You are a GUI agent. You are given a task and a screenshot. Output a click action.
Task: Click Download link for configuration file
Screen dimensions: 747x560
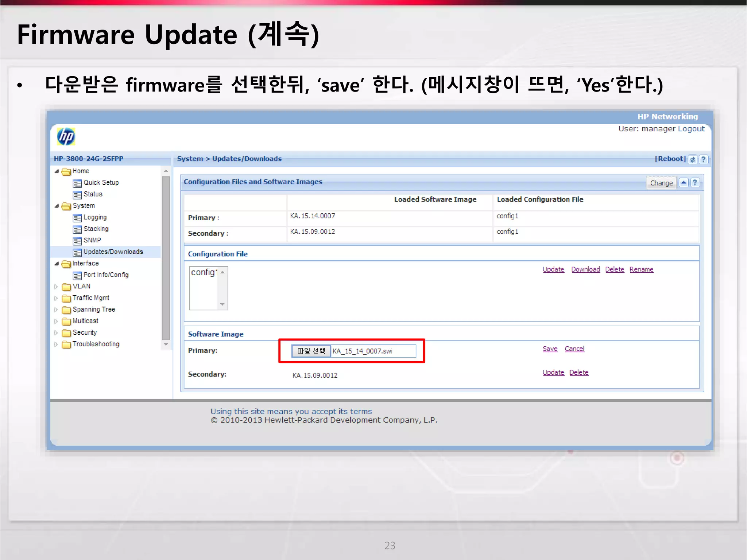pyautogui.click(x=585, y=269)
